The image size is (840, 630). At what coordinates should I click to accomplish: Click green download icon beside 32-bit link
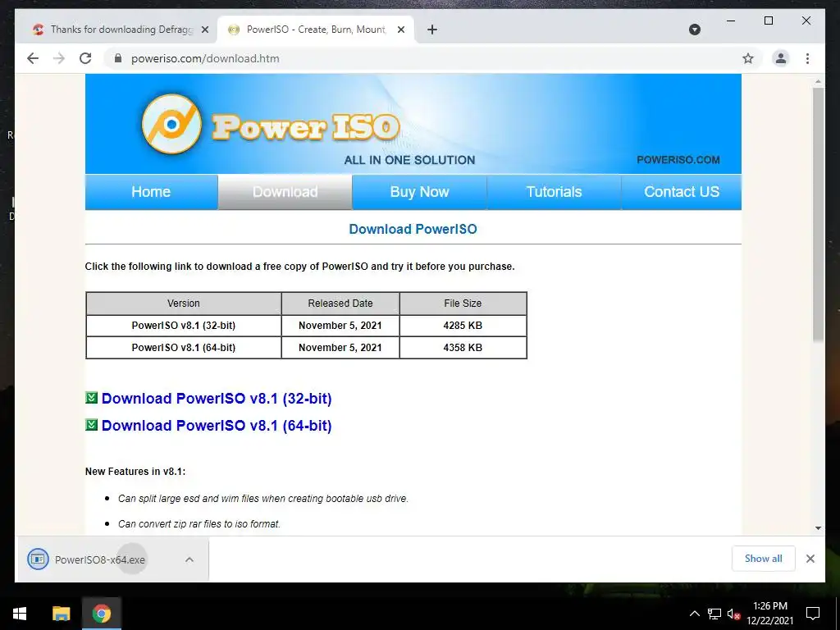click(x=92, y=398)
